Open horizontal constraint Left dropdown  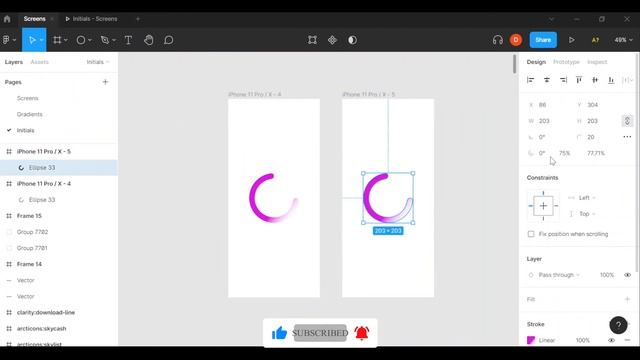tap(587, 198)
